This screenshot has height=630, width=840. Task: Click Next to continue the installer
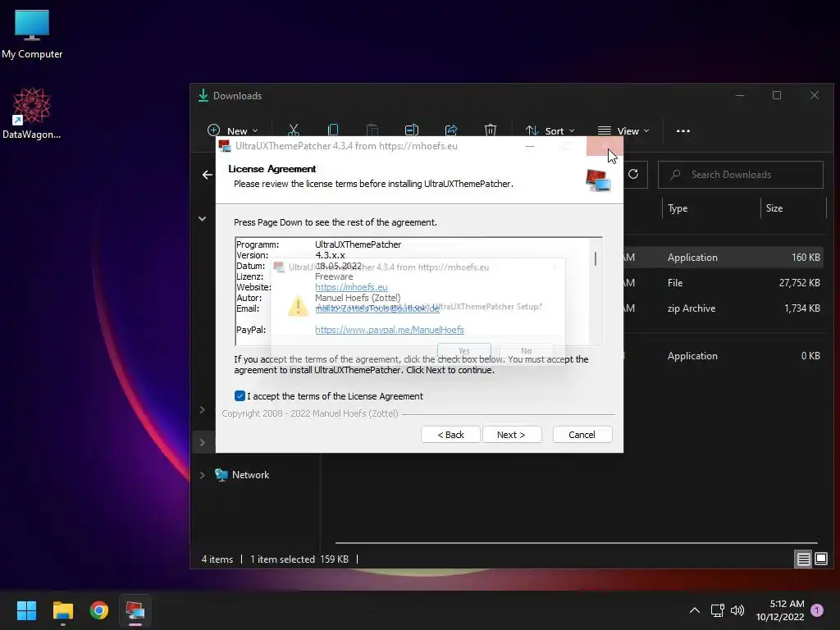tap(511, 435)
